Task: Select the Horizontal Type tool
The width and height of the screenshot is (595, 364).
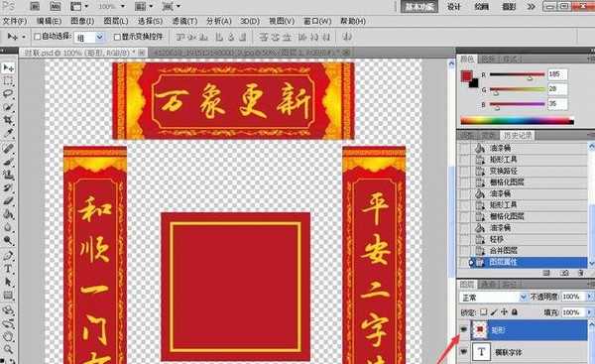Action: tap(8, 269)
